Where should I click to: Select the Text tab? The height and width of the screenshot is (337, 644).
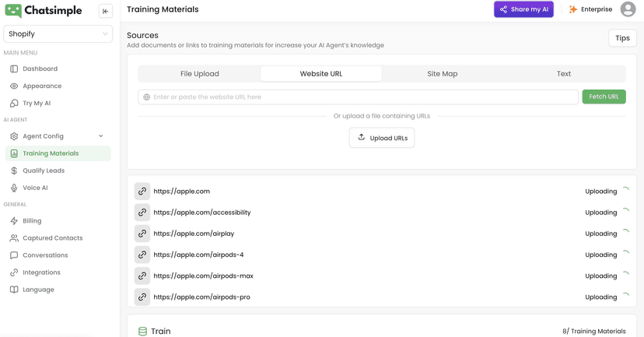(x=563, y=74)
